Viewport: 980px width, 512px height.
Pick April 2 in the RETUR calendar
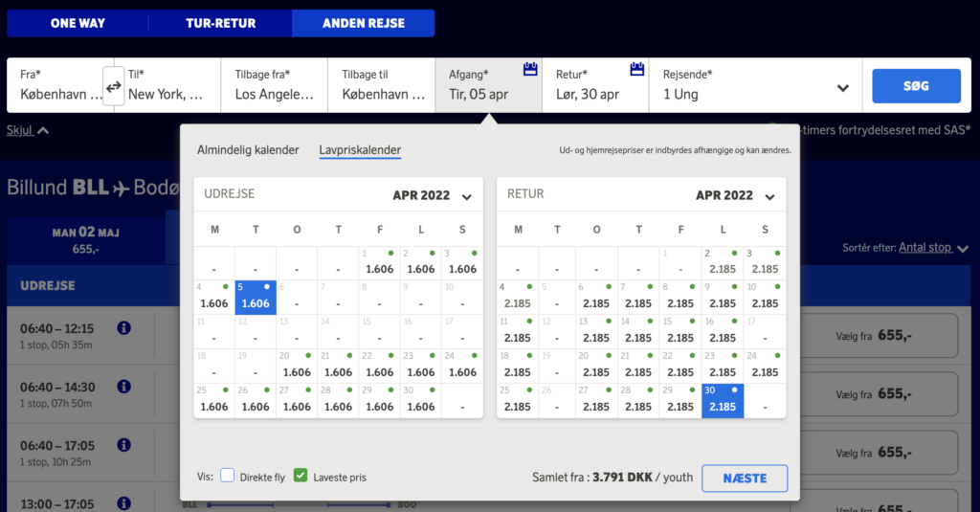click(x=723, y=262)
